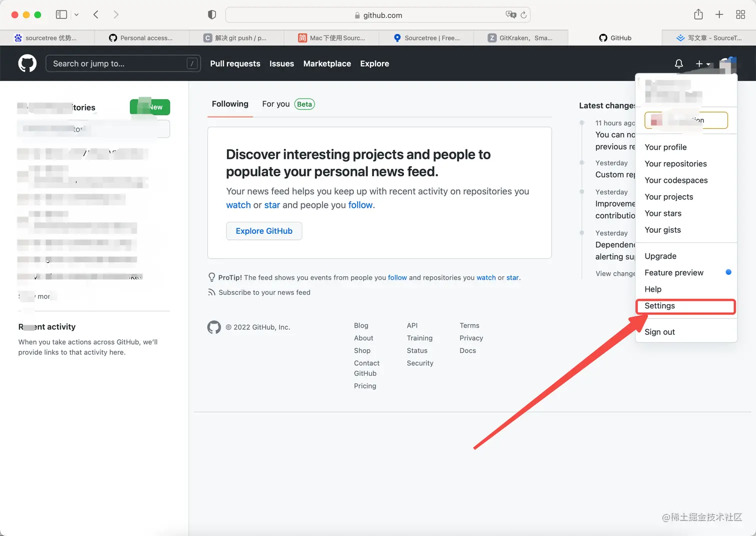The image size is (756, 536).
Task: Show the Safari tab overview
Action: coord(740,14)
